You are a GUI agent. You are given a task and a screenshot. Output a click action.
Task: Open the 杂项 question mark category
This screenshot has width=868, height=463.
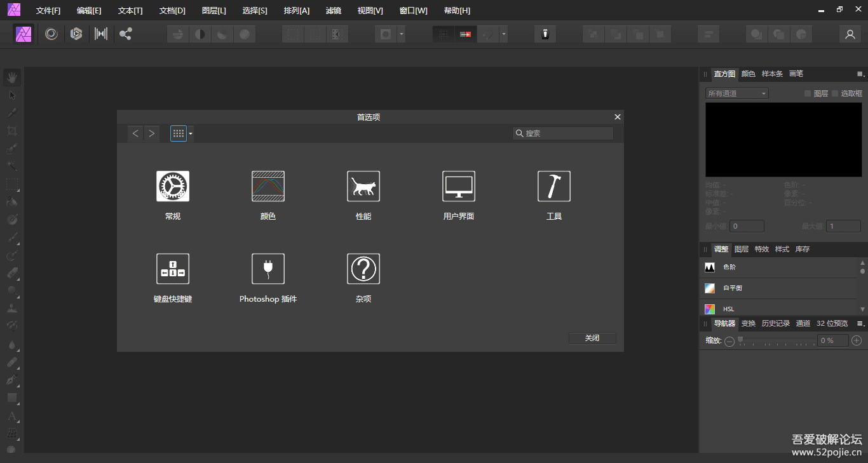coord(363,269)
